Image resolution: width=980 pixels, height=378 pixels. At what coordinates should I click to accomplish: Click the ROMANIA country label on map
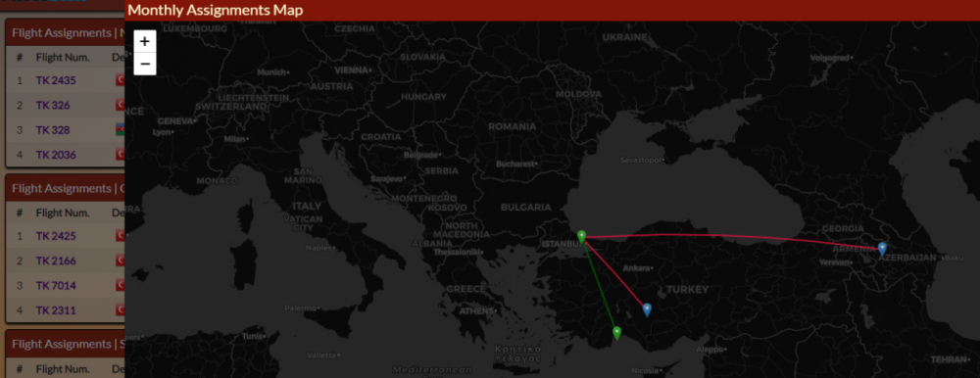coord(513,126)
